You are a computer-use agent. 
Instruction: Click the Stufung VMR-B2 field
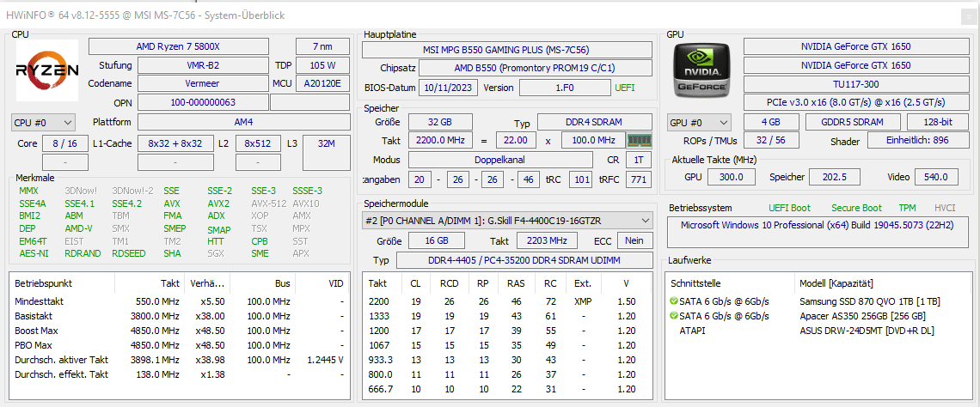[x=203, y=65]
